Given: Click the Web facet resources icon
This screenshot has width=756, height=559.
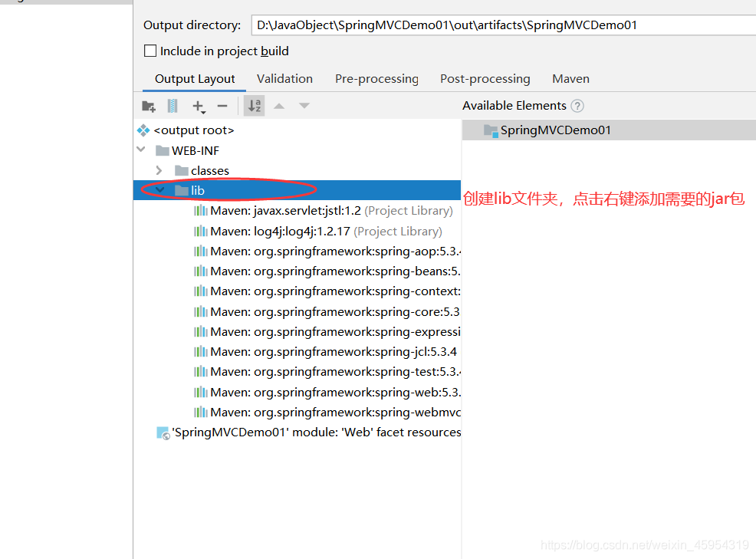Looking at the screenshot, I should click(163, 433).
